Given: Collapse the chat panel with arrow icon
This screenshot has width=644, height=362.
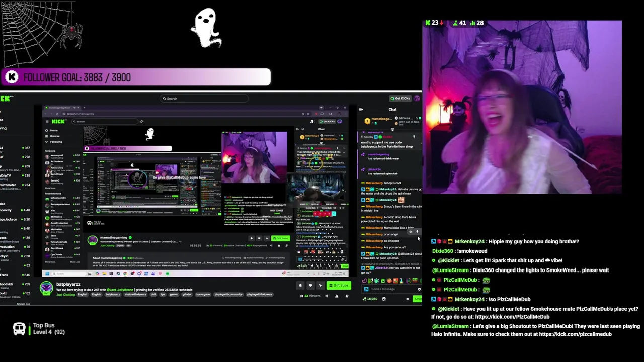Looking at the screenshot, I should (361, 109).
